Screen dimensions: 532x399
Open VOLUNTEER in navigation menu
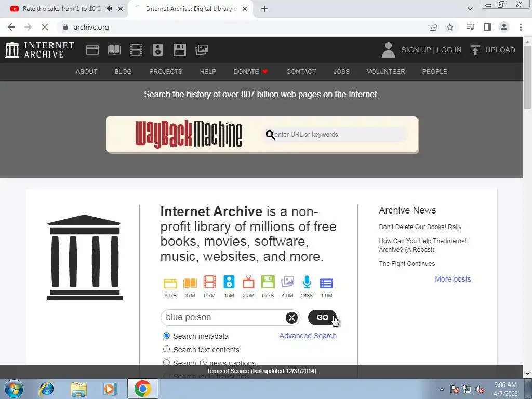(x=386, y=72)
